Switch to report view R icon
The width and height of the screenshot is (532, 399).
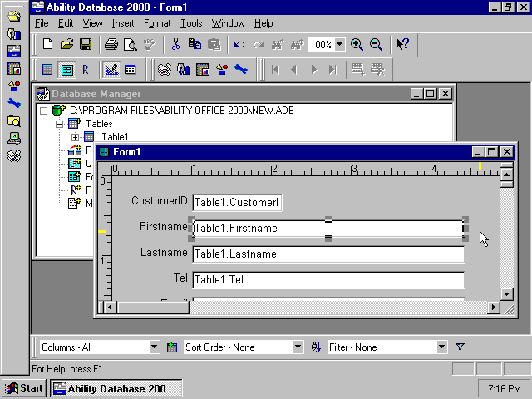(x=86, y=70)
